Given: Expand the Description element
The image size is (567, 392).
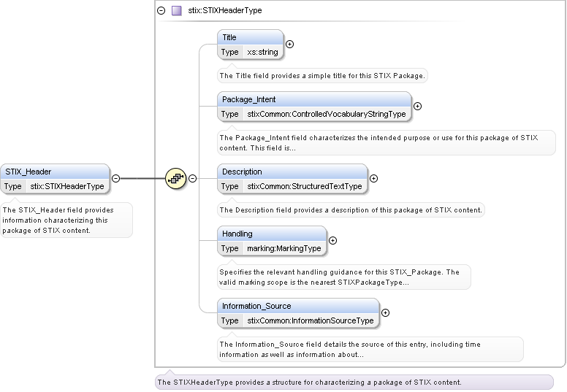Looking at the screenshot, I should pyautogui.click(x=374, y=178).
